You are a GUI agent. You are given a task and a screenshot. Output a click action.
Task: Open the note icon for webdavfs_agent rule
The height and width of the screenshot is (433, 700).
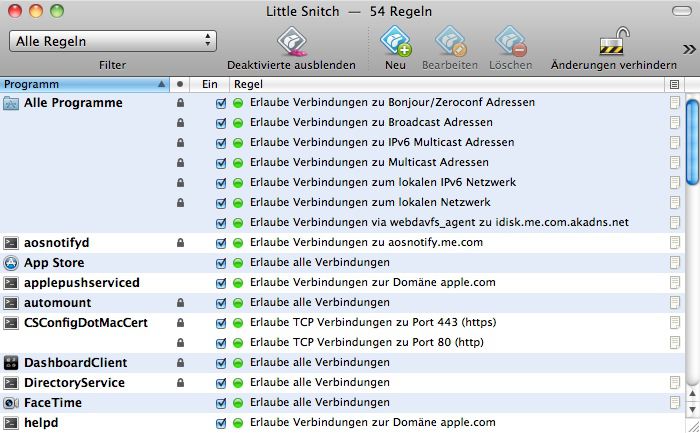(x=675, y=223)
